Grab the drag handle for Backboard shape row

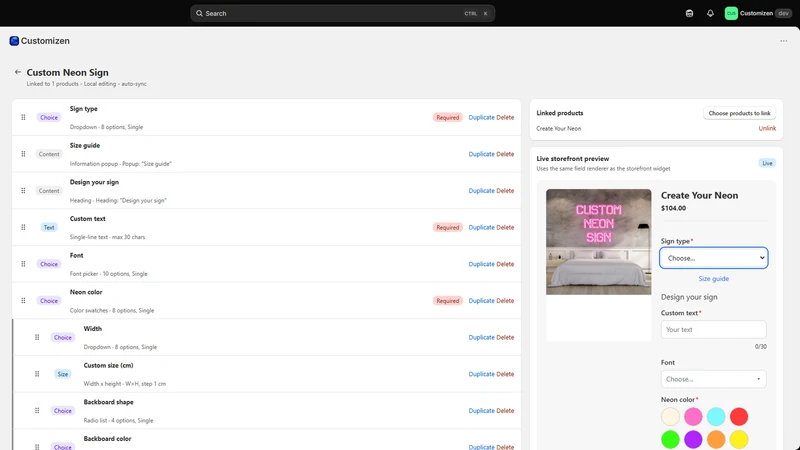(x=37, y=411)
